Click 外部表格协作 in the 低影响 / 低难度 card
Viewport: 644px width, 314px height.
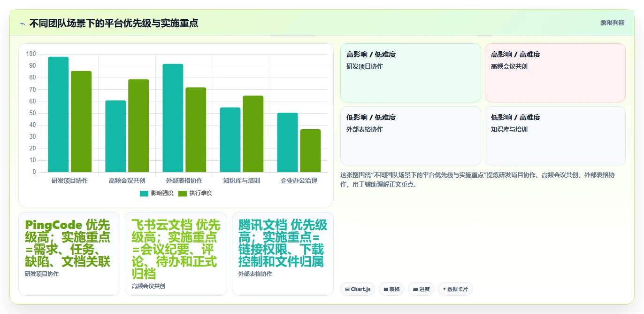pos(365,129)
